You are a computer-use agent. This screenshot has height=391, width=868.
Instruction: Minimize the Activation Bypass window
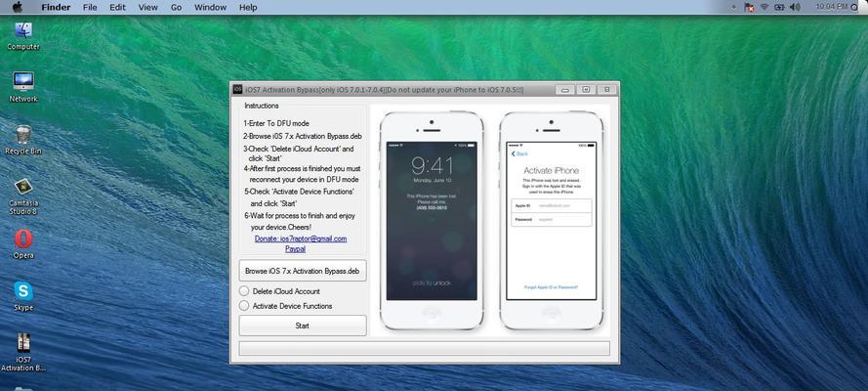pyautogui.click(x=564, y=90)
